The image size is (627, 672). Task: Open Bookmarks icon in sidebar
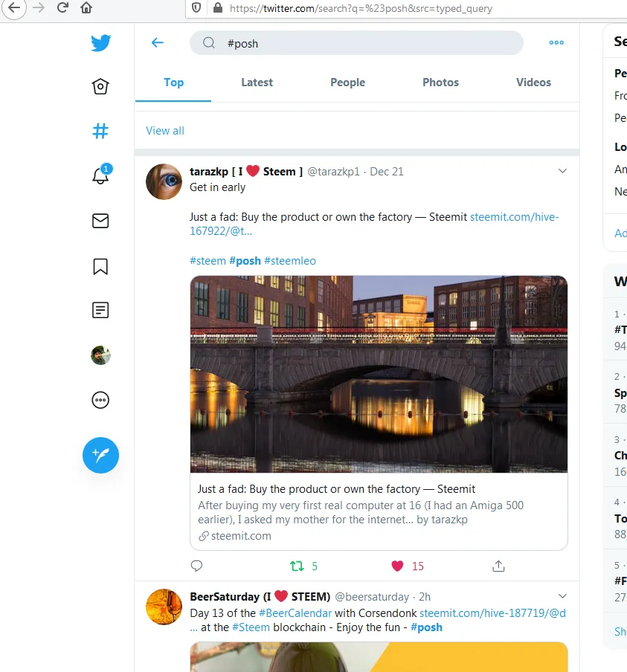click(100, 266)
